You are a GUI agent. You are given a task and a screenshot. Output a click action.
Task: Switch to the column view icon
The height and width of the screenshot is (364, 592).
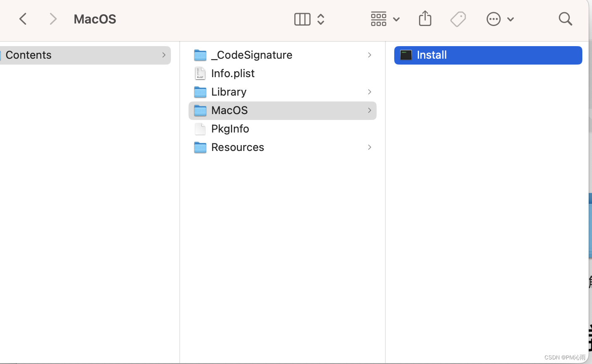(x=302, y=19)
